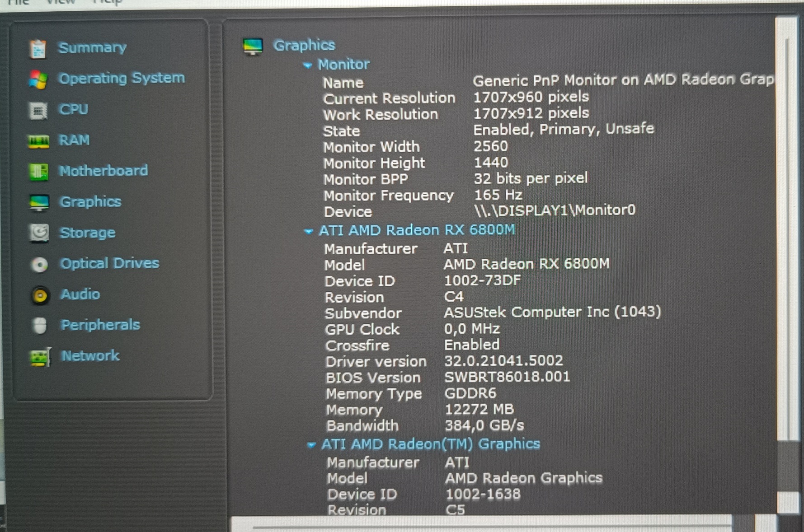Select the "Monitor Width" label
The image size is (804, 532).
371,147
